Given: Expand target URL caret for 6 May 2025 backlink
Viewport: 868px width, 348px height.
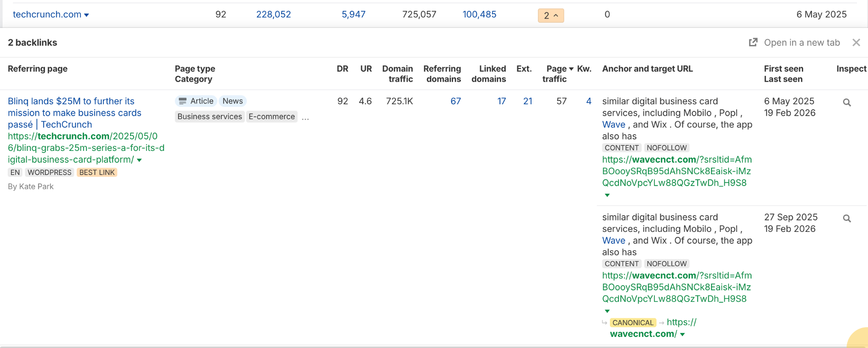Looking at the screenshot, I should pos(607,195).
